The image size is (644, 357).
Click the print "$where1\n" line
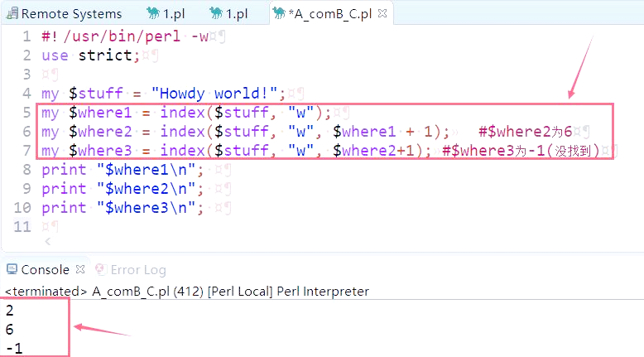coord(123,169)
